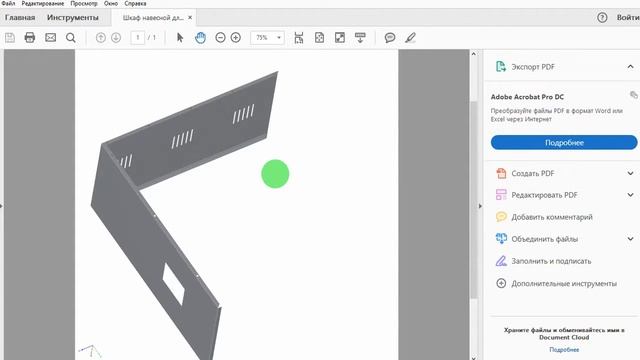Go to next page arrow
Viewport: 640px width, 360px height.
pyautogui.click(x=116, y=38)
